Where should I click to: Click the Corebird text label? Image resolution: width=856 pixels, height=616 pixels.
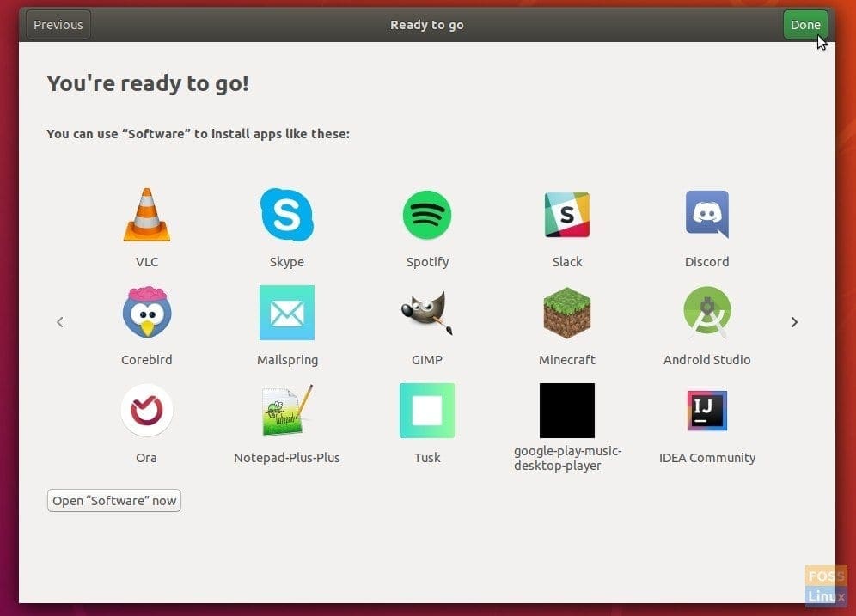pos(146,360)
